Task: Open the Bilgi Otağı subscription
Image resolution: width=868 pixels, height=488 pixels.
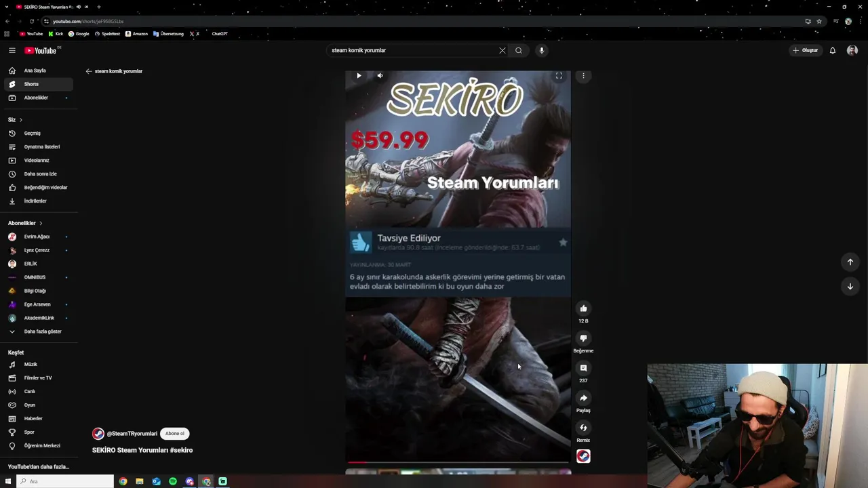Action: pos(37,291)
